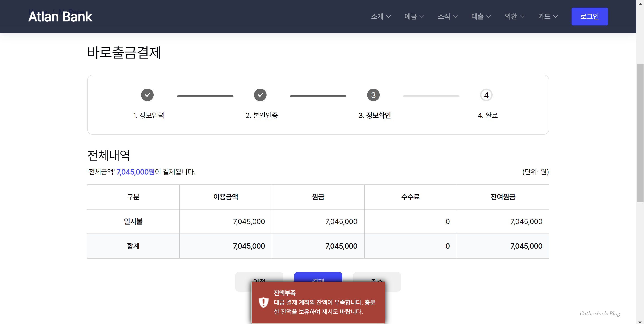Expand the 예금 dropdown menu
The image size is (644, 324).
coord(414,17)
